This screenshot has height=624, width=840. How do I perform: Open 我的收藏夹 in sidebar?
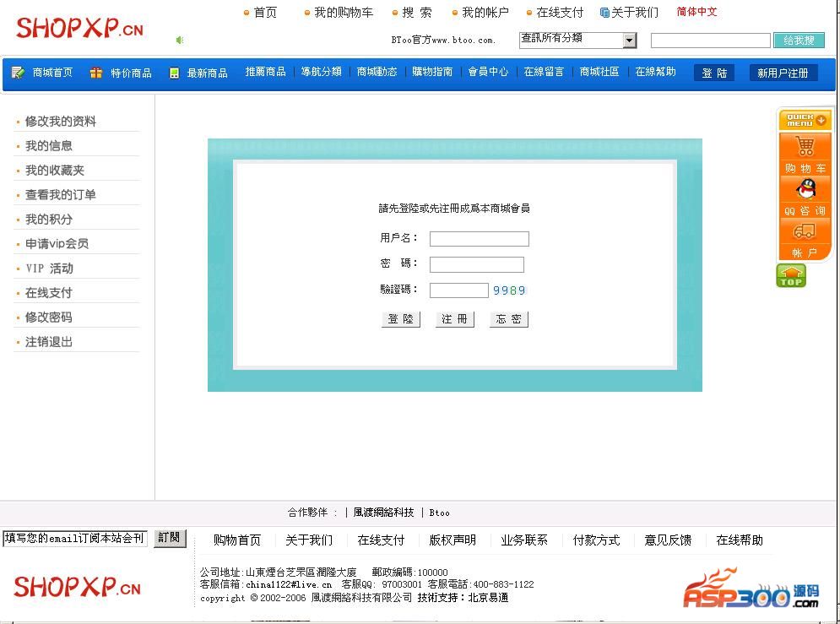tap(55, 171)
